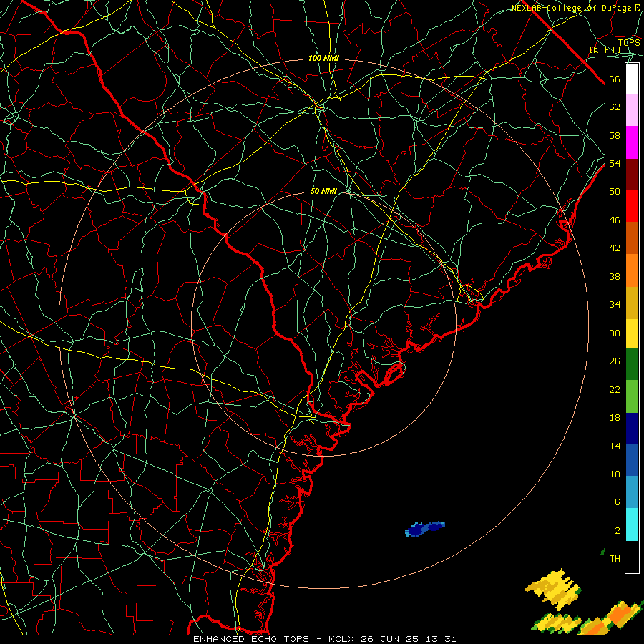Click the '13:31' timestamp
This screenshot has height=644, width=644.
pyautogui.click(x=441, y=639)
